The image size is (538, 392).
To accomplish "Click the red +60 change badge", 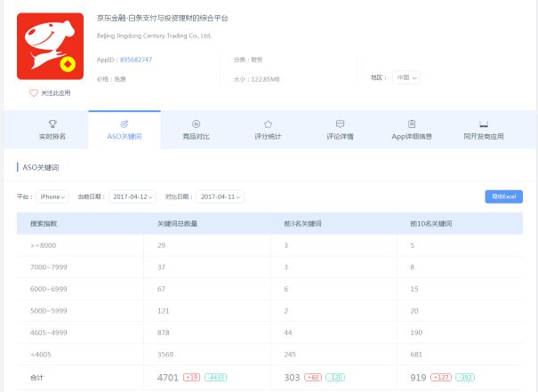I will 313,378.
